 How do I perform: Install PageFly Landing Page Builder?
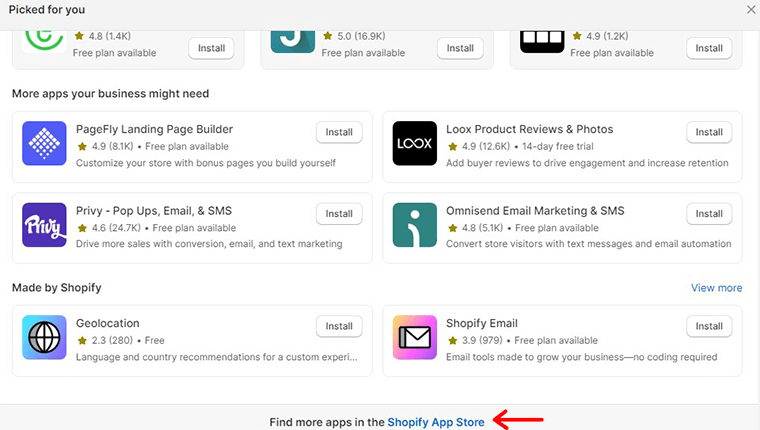click(x=339, y=132)
